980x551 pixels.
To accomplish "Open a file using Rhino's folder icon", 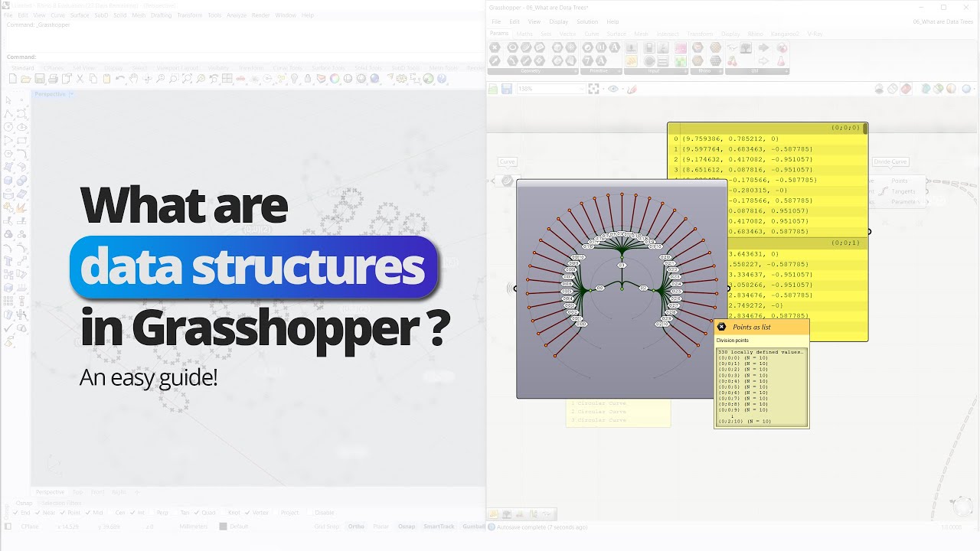I will tap(25, 78).
